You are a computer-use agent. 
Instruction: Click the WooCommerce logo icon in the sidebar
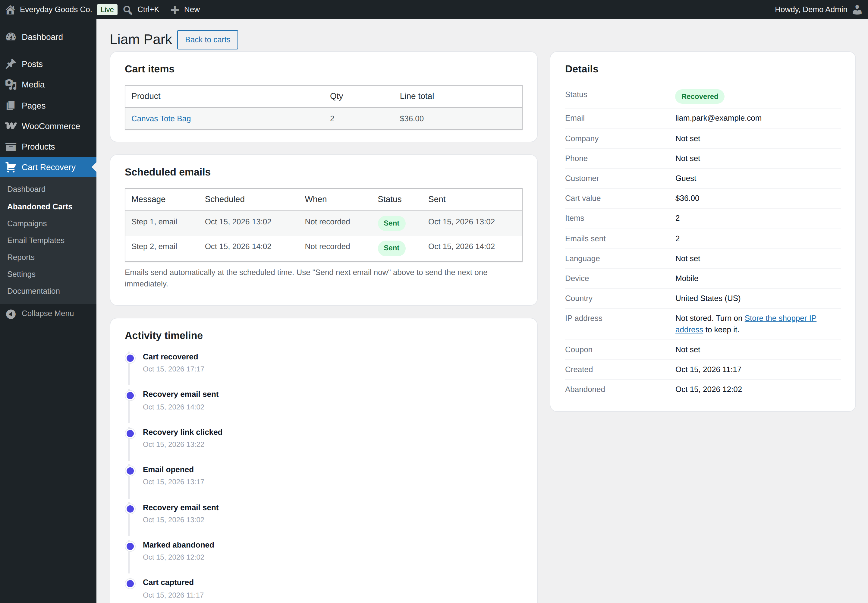(11, 126)
